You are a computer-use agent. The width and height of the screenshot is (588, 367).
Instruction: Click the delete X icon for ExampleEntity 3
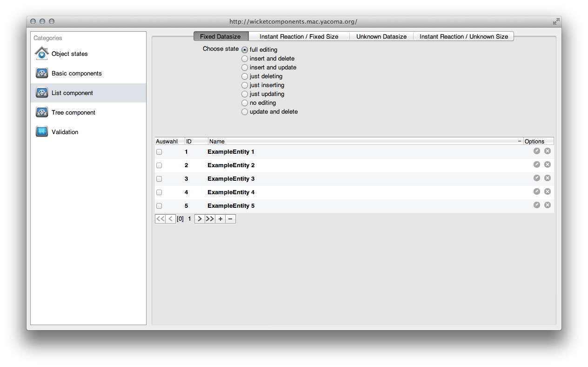tap(548, 178)
